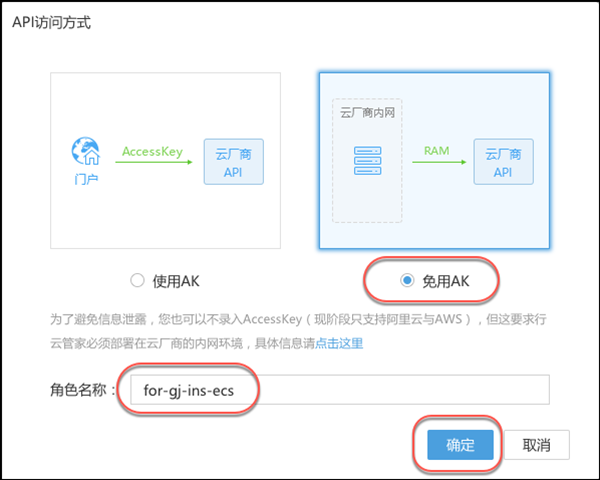Click the 门户 globe-house icon
Screen dimensions: 600x480
click(x=86, y=151)
